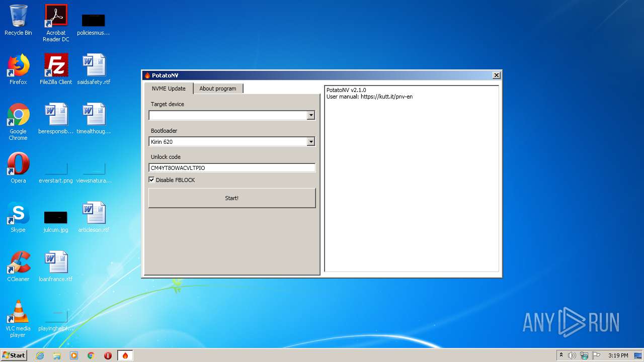This screenshot has width=644, height=362.
Task: Click the user manual URL line in log
Action: tap(369, 97)
